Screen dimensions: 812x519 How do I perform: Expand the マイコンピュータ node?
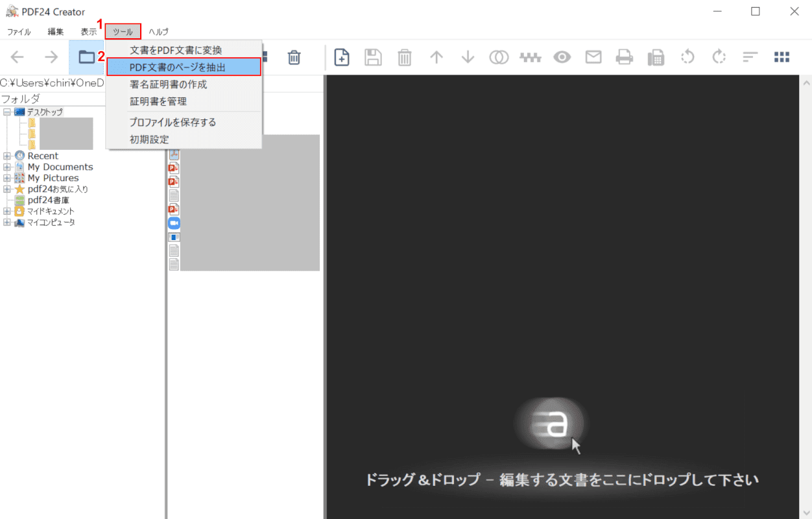click(6, 222)
